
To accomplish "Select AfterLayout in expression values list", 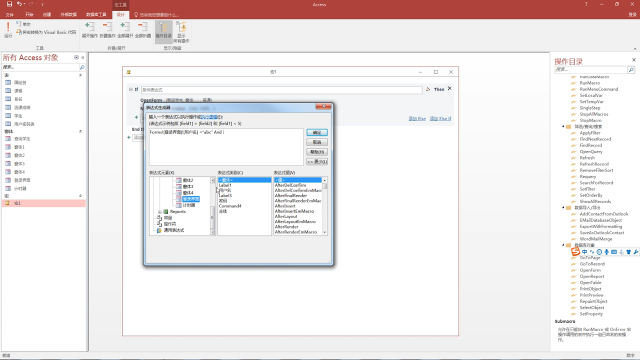I will [x=286, y=216].
